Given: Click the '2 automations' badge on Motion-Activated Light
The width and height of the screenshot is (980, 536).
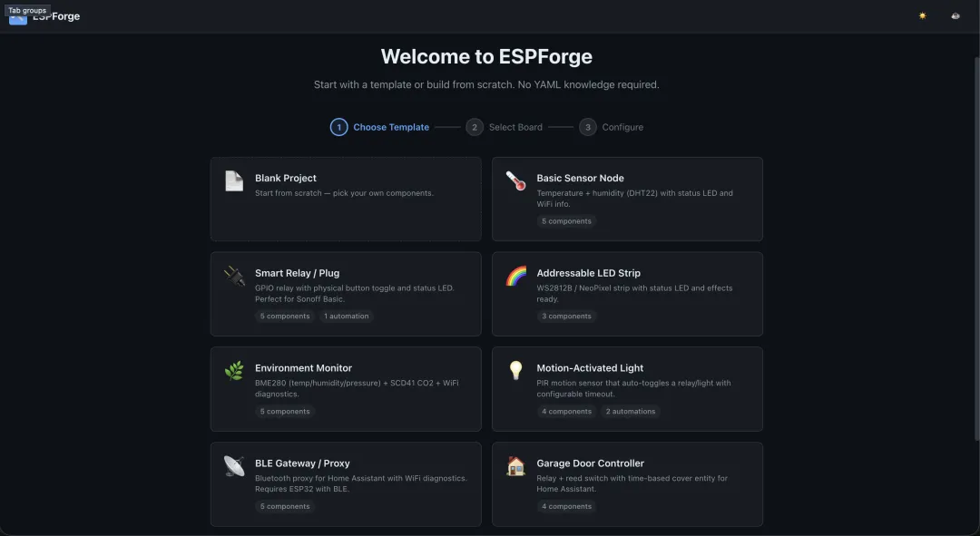Looking at the screenshot, I should point(630,411).
